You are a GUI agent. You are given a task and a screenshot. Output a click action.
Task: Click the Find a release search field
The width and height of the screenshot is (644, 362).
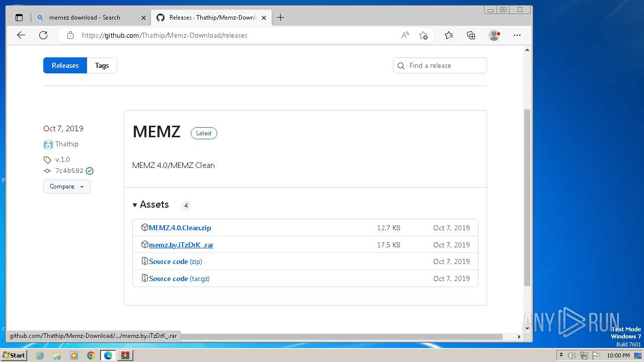(x=440, y=65)
